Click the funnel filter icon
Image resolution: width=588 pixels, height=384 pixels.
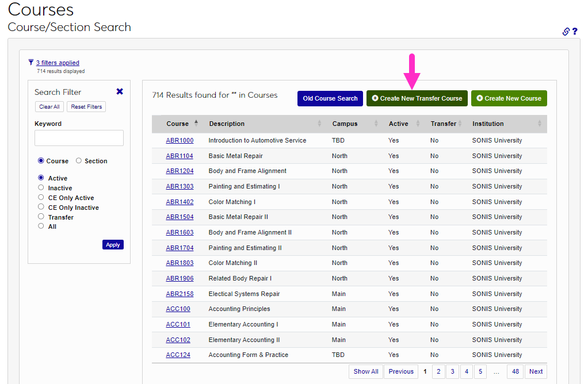(x=31, y=62)
